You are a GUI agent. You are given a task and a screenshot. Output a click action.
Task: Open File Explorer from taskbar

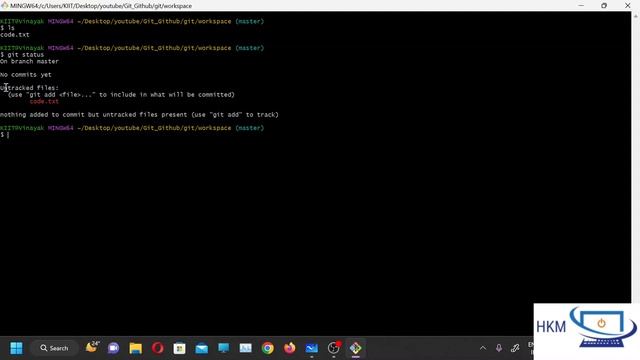(136, 348)
